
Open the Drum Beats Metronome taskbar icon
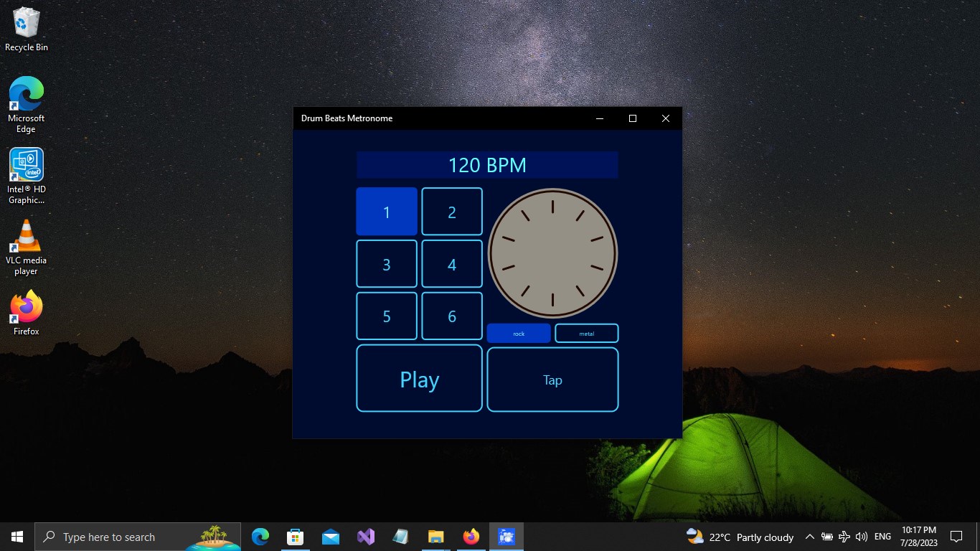(x=506, y=536)
